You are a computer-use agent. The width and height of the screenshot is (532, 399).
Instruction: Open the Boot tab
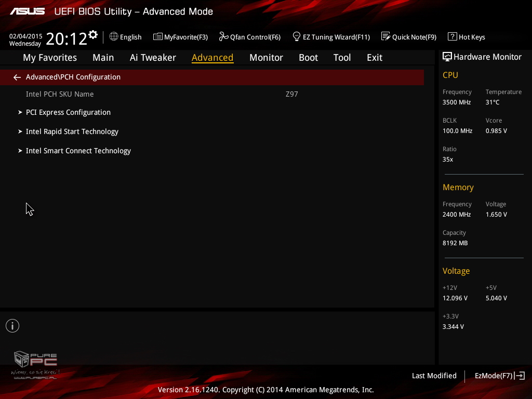(x=309, y=58)
